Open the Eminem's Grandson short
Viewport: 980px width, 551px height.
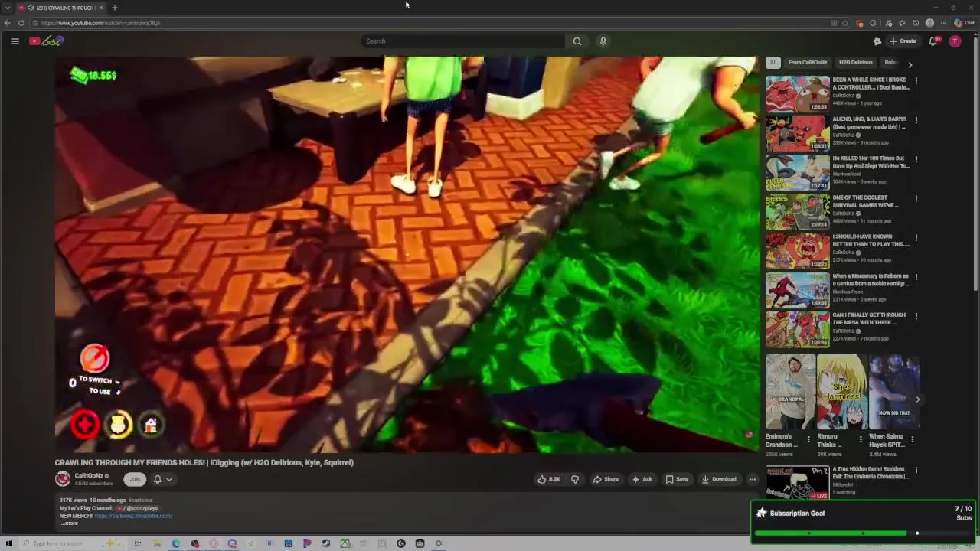790,392
